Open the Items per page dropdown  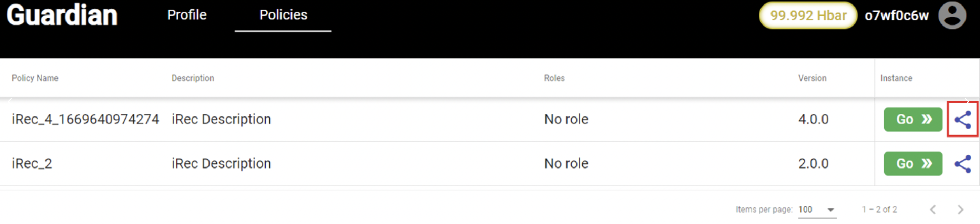click(817, 210)
